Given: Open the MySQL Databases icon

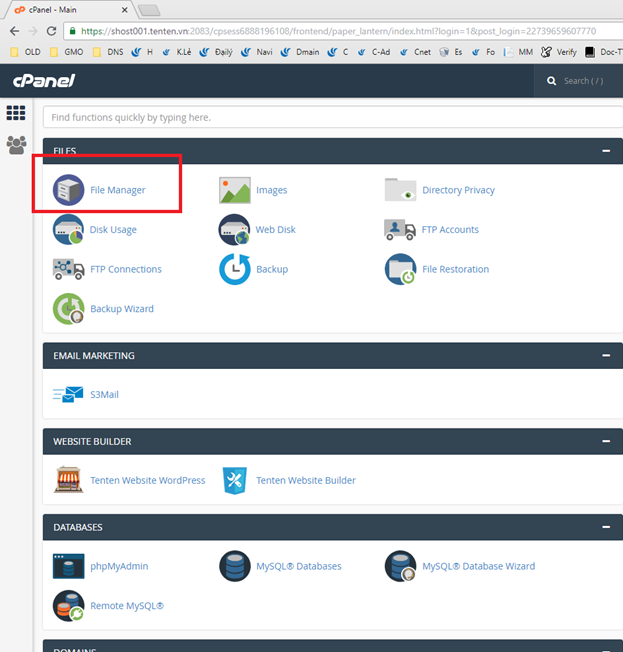Looking at the screenshot, I should 235,566.
